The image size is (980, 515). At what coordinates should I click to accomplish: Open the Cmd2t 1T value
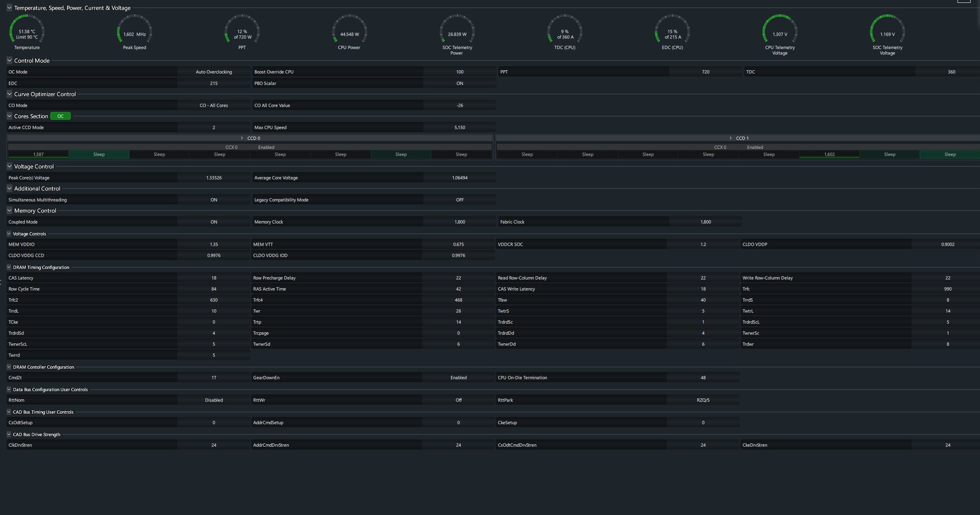(214, 378)
